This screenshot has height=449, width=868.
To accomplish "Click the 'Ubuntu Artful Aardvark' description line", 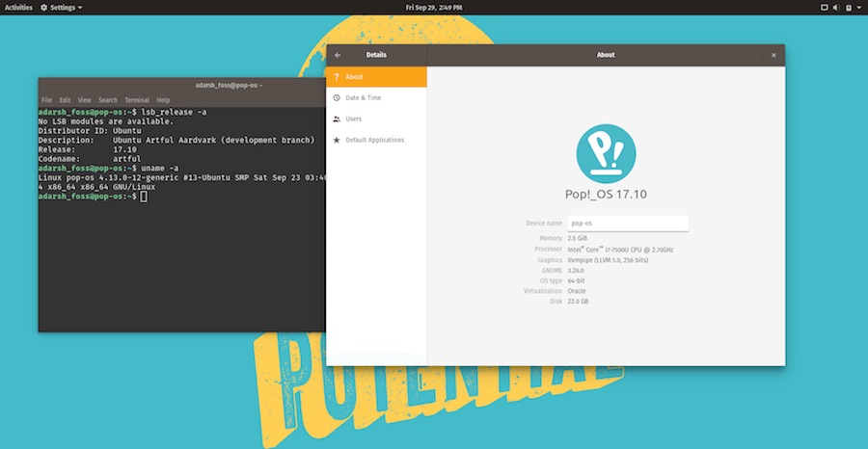I will click(x=176, y=141).
